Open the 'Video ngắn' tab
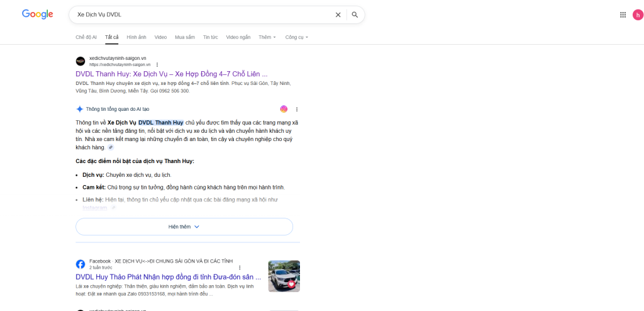 tap(238, 37)
